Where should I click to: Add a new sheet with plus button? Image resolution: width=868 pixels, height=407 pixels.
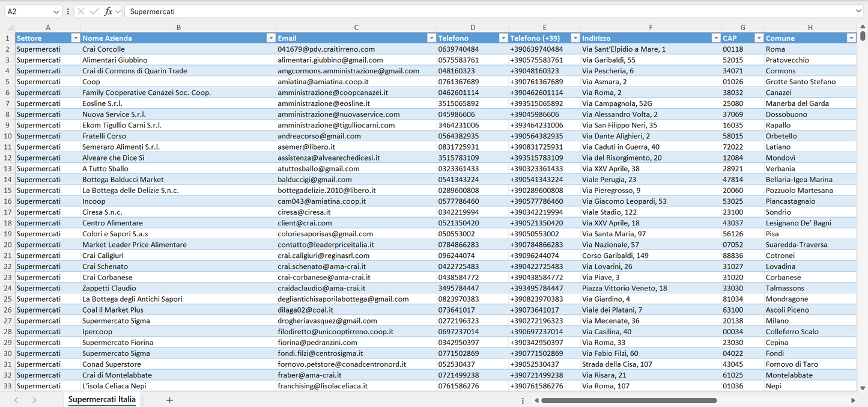click(169, 400)
